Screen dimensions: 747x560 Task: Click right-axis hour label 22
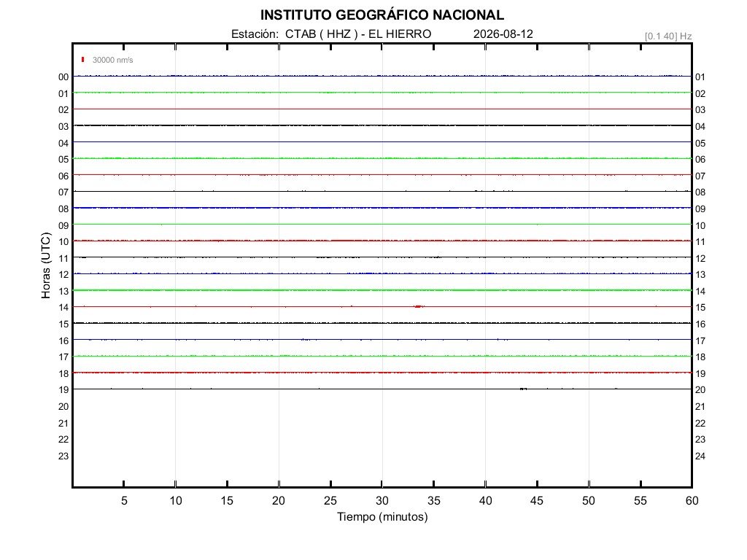tap(700, 424)
